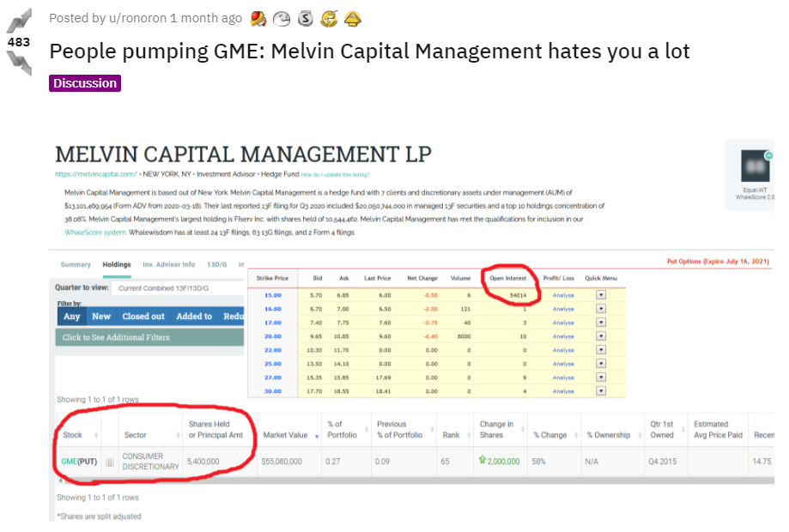The height and width of the screenshot is (532, 789).
Task: Open the Quarter to view dropdown
Action: 163,287
